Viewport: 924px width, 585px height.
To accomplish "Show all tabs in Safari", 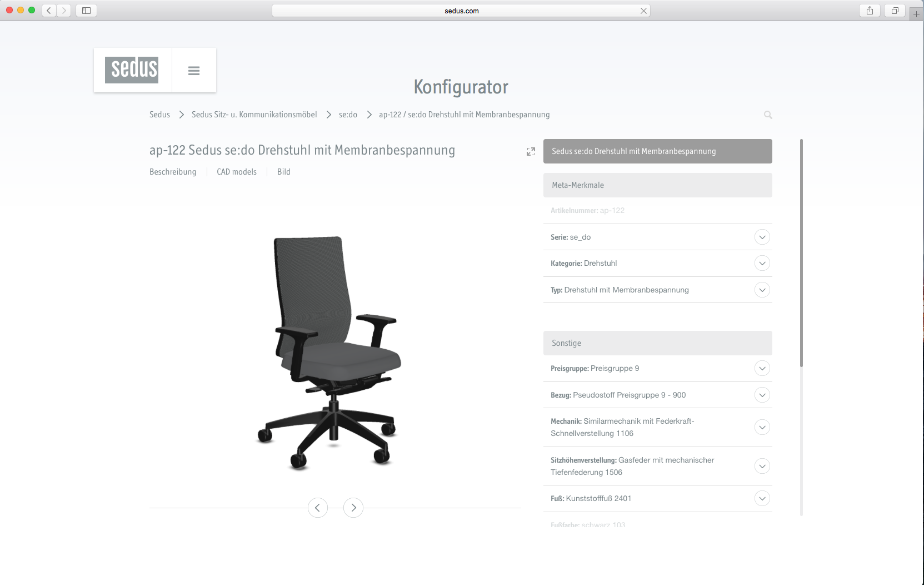I will 895,11.
